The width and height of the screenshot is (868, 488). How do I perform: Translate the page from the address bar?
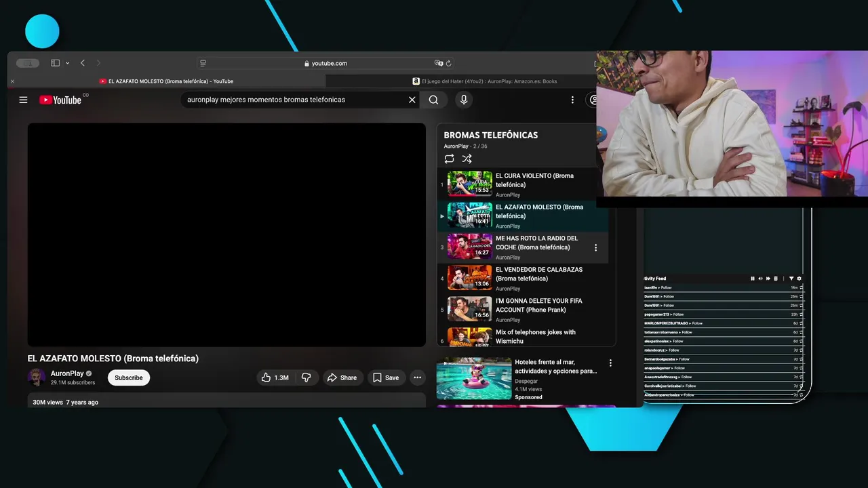click(x=438, y=63)
